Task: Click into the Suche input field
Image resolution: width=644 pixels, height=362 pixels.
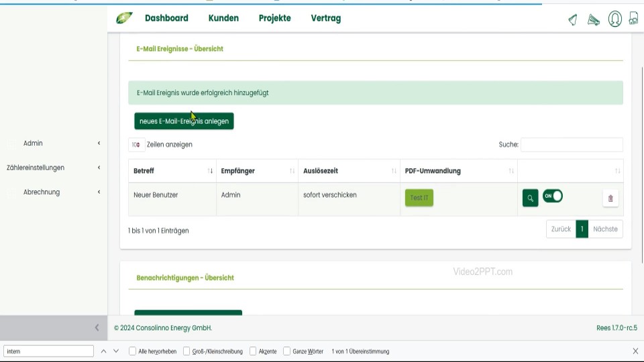Action: pyautogui.click(x=572, y=145)
